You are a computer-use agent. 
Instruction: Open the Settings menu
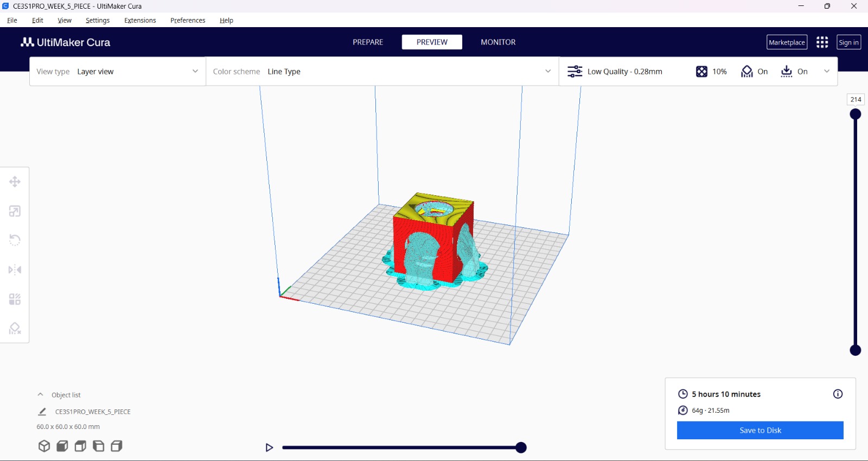[x=98, y=20]
